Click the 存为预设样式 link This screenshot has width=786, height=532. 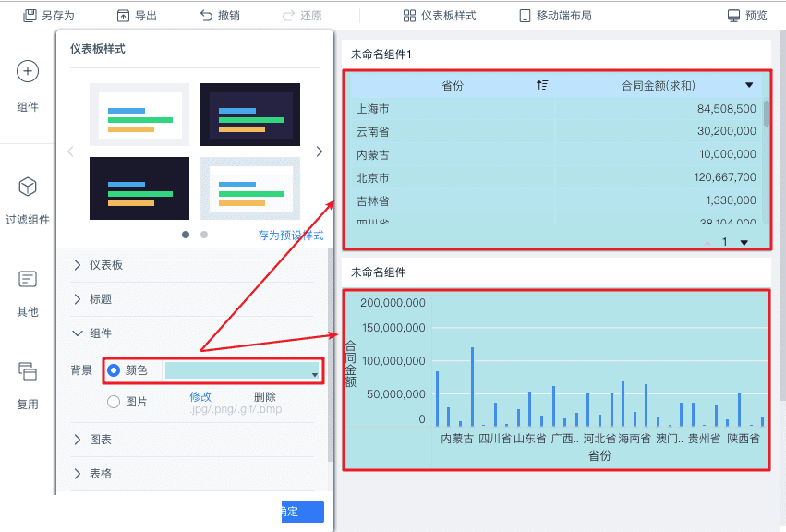pyautogui.click(x=291, y=236)
